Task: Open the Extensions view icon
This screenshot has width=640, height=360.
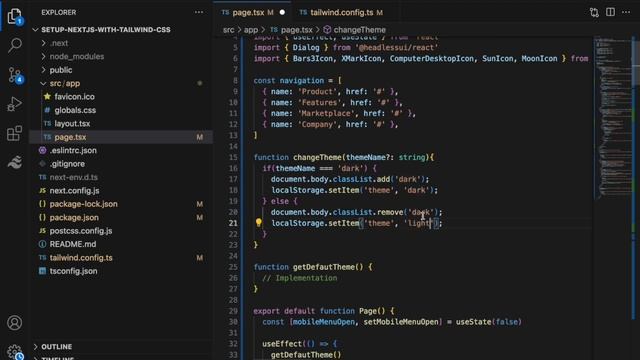Action: click(x=15, y=133)
